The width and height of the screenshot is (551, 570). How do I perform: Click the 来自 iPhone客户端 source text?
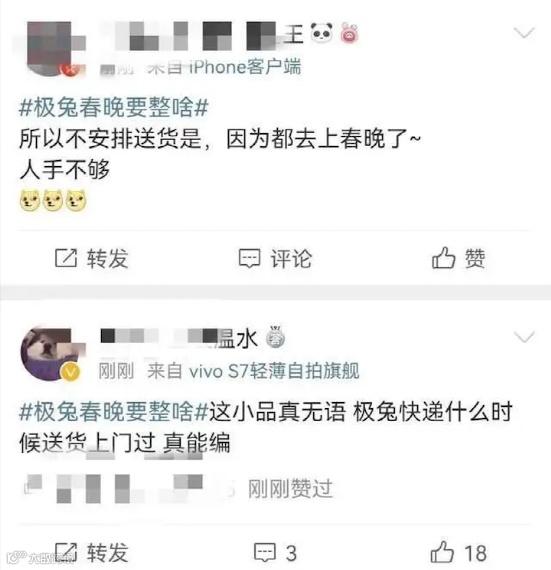pos(224,67)
